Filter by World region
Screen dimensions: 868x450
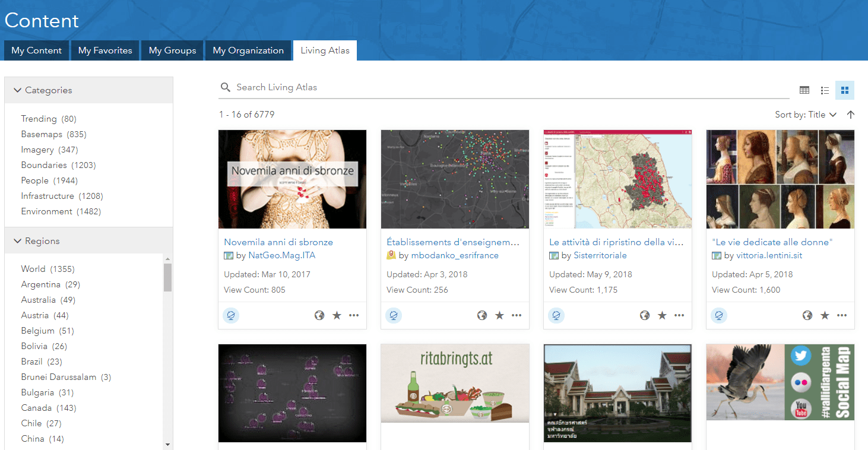click(48, 269)
